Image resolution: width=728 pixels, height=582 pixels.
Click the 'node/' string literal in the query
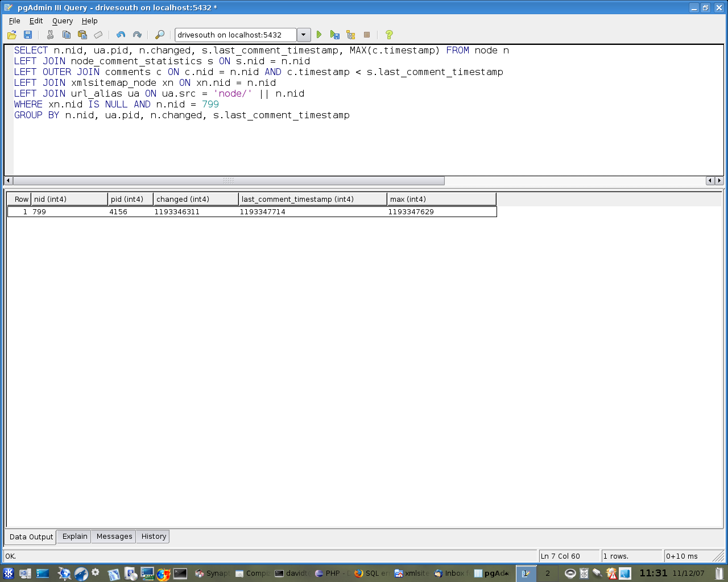click(x=233, y=94)
